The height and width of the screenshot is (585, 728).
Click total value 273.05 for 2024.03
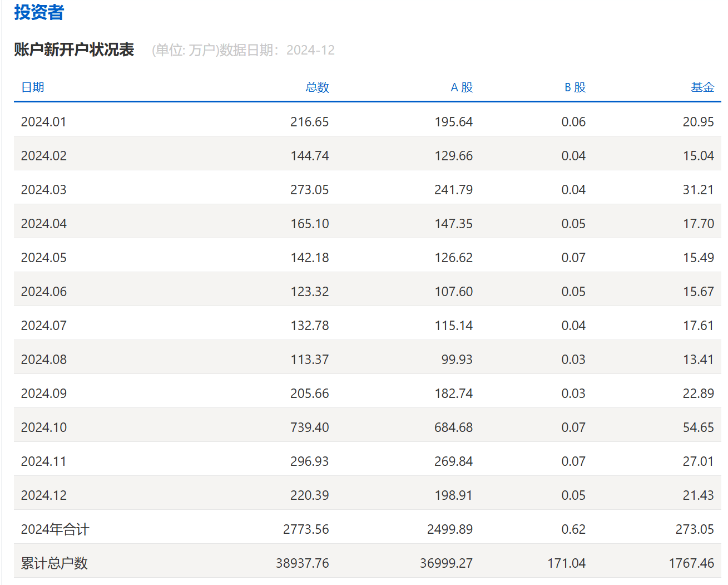click(310, 190)
